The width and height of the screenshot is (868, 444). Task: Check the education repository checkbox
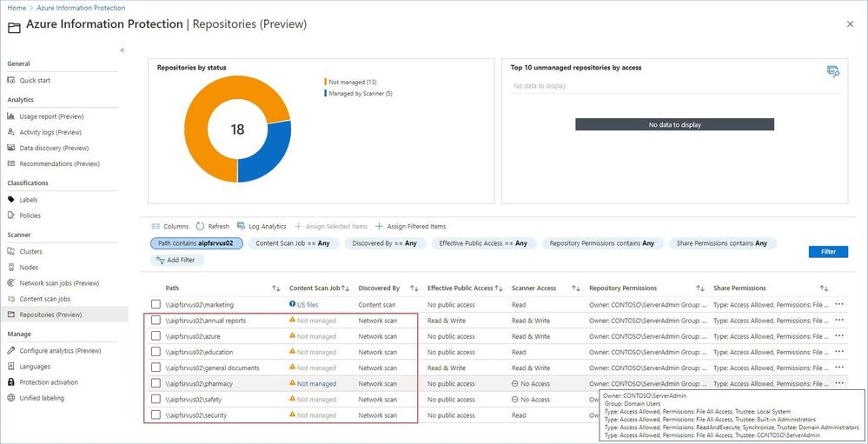156,352
